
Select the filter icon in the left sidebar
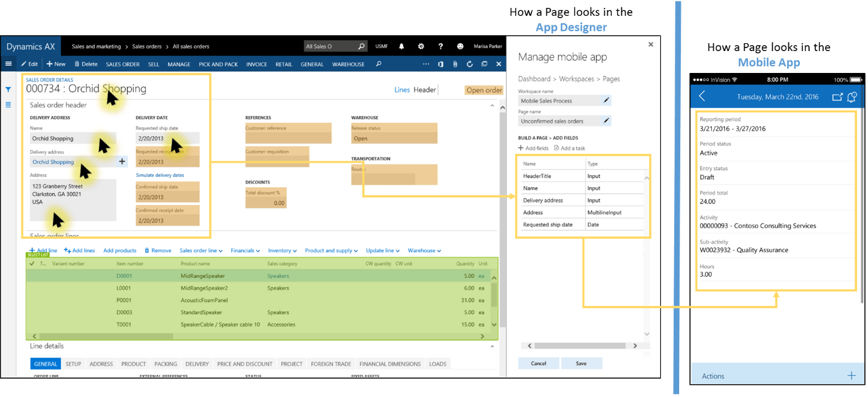coord(8,89)
